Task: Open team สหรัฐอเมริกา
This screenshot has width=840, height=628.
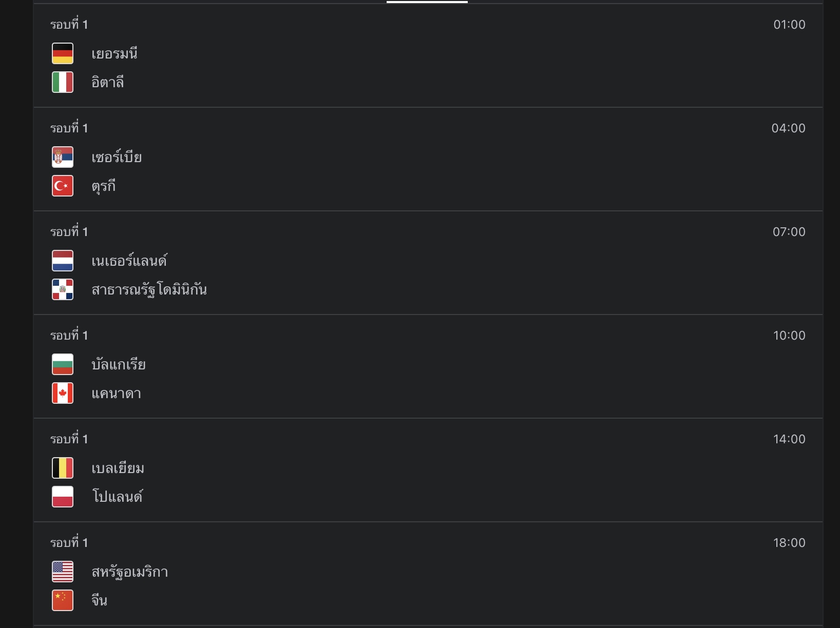Action: pyautogui.click(x=130, y=572)
